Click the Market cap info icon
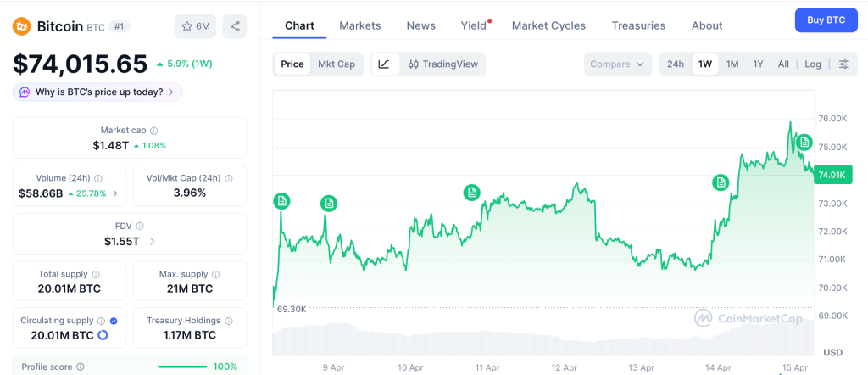The width and height of the screenshot is (868, 375). [x=153, y=131]
